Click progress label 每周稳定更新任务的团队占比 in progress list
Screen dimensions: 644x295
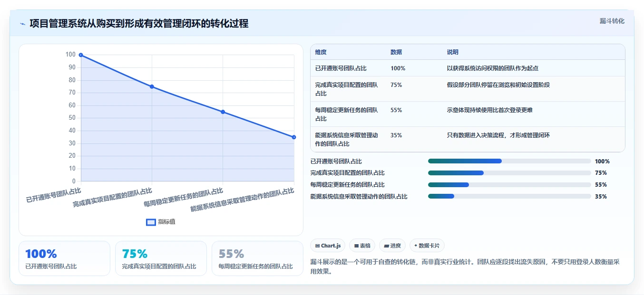pos(347,185)
